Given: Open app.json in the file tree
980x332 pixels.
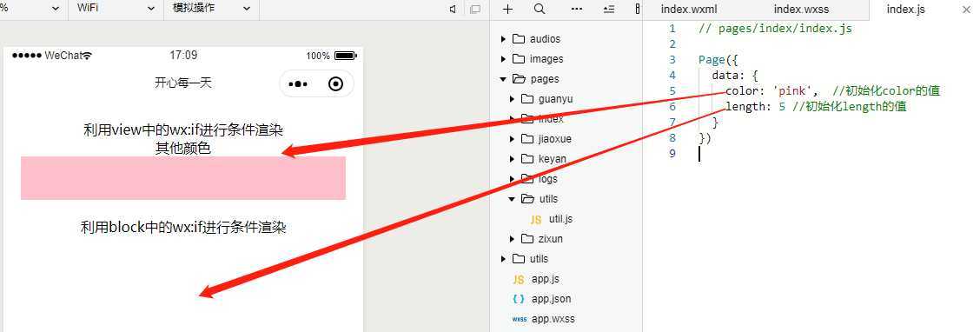Looking at the screenshot, I should click(551, 299).
